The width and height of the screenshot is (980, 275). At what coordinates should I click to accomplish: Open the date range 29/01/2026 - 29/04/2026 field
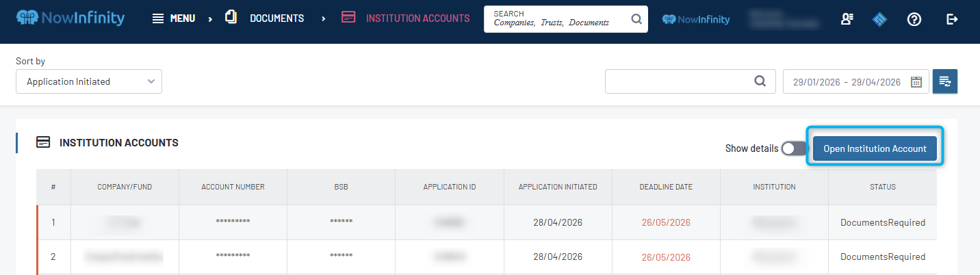pyautogui.click(x=847, y=81)
